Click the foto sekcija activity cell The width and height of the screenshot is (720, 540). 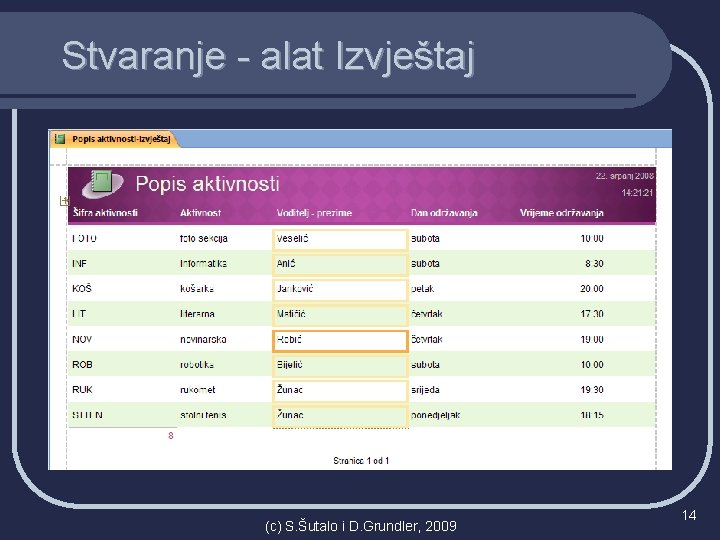(x=203, y=239)
